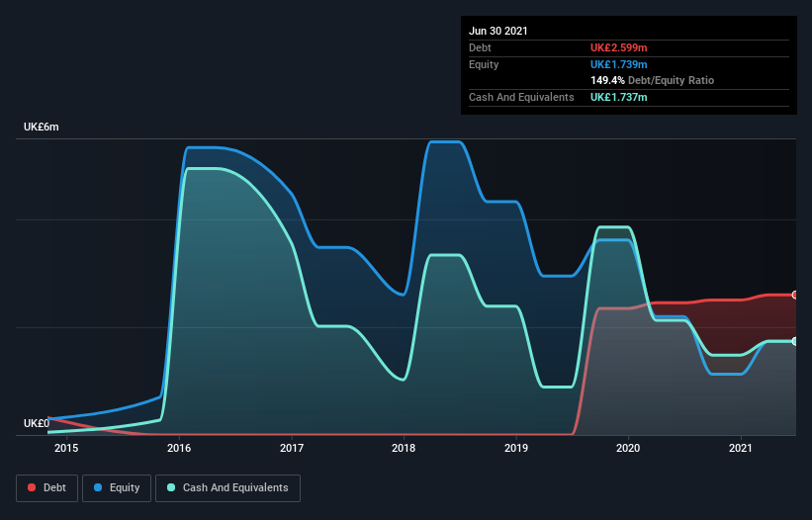Click the 2019 x-axis label

coord(516,448)
